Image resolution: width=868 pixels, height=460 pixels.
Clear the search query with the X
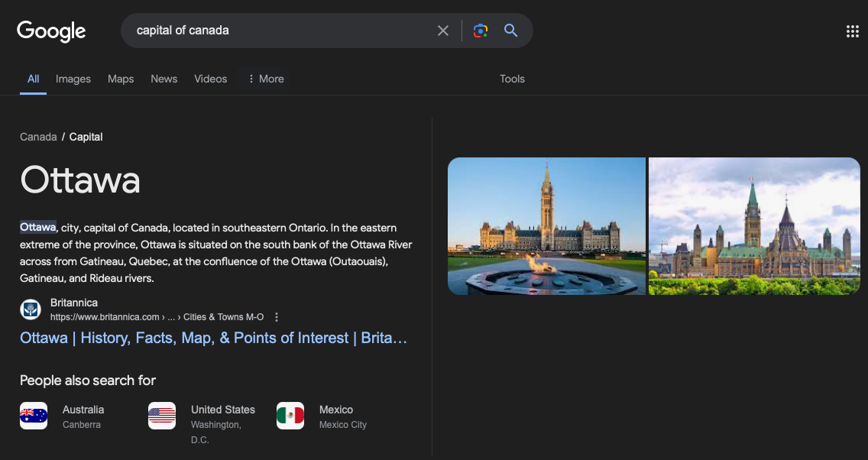(443, 31)
